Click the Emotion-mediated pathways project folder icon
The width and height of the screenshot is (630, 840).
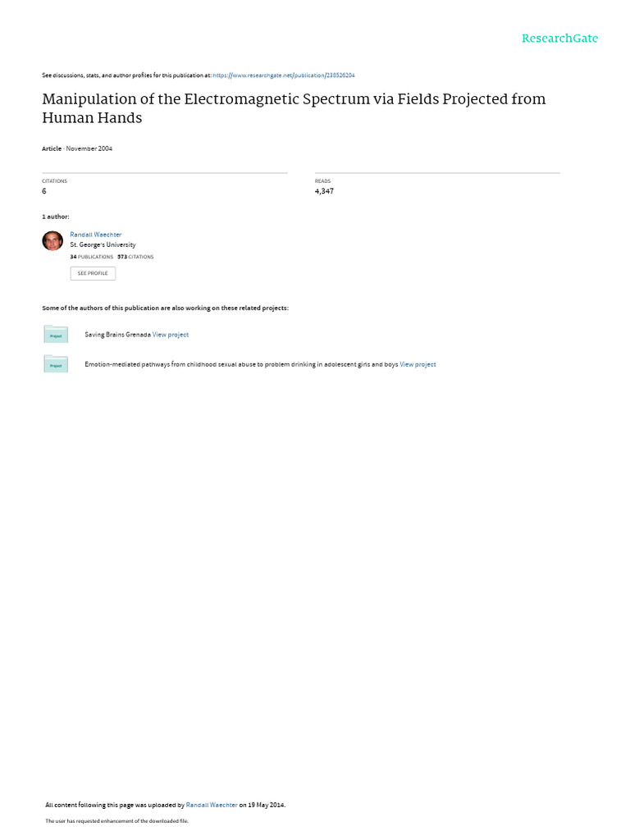coord(56,363)
